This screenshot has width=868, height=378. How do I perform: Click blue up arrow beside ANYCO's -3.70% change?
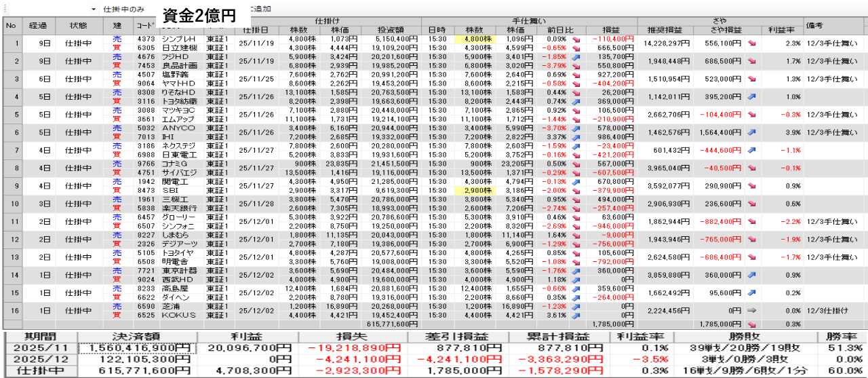coord(576,128)
